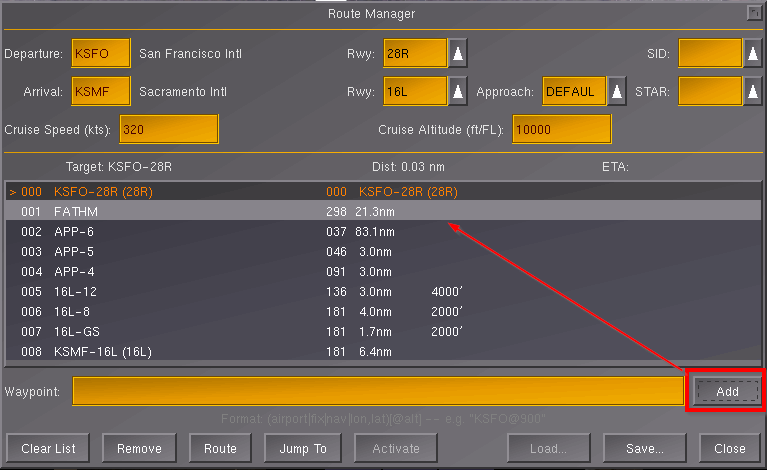
Task: Focus the Cruise Speed input field
Action: coord(168,130)
